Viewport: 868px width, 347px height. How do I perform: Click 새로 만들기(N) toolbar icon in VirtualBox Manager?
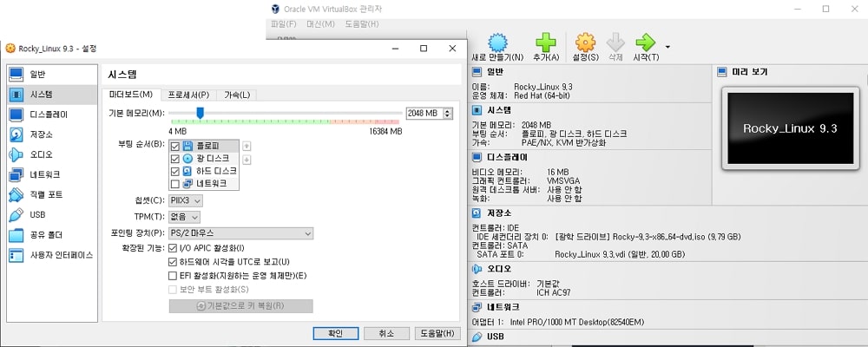tap(497, 47)
